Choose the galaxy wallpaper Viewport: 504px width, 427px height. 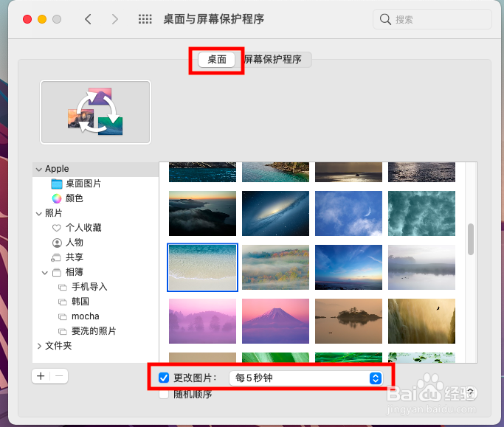tap(275, 213)
